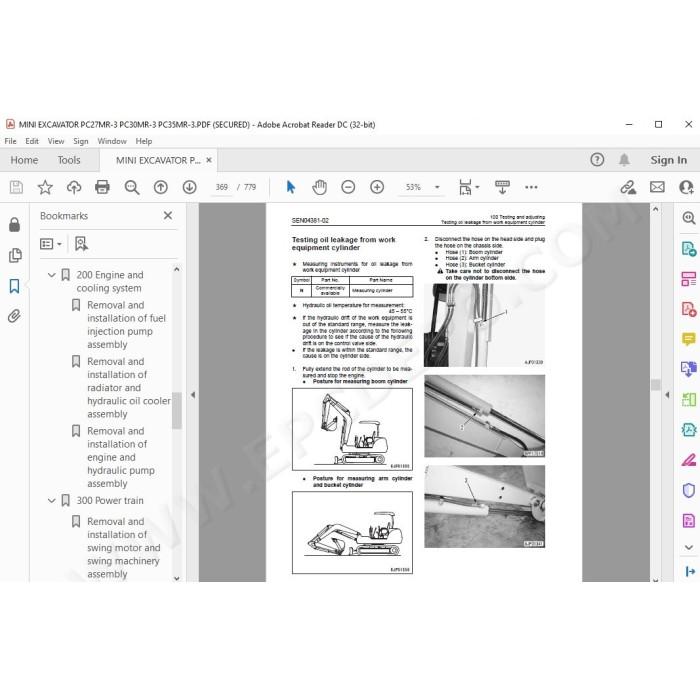Screen dimensions: 700x700
Task: Switch to the Tools tab
Action: [x=69, y=160]
